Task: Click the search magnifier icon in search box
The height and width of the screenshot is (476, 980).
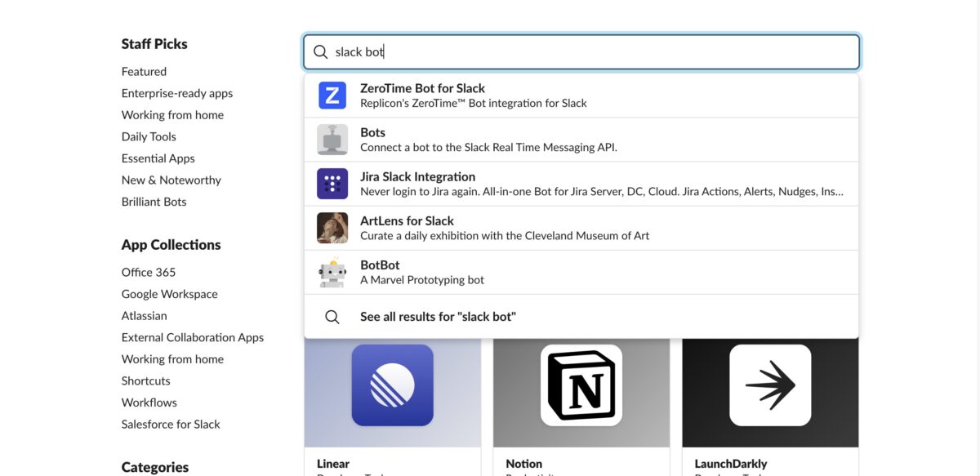Action: [x=321, y=52]
